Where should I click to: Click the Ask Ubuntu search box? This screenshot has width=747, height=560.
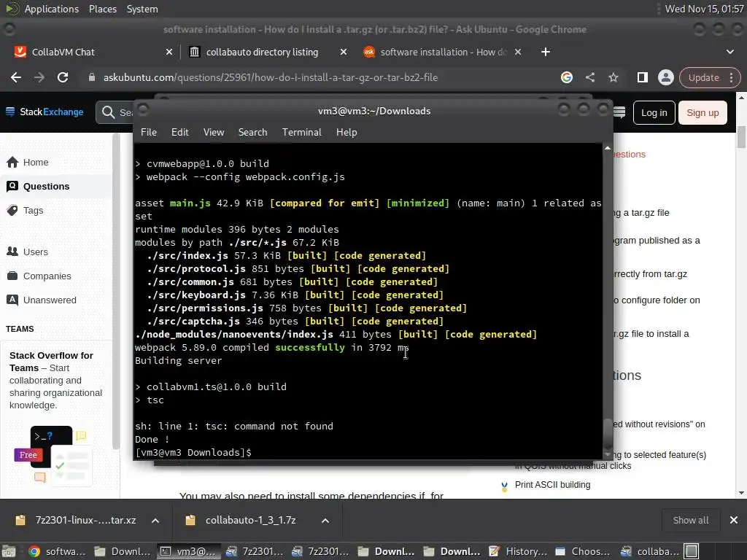click(115, 112)
